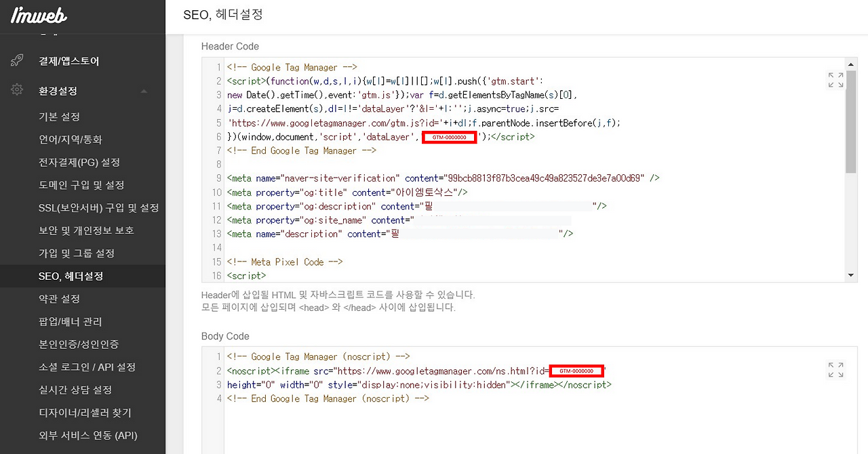Click the Header Code scroll down arrow
The image size is (868, 454).
(851, 275)
